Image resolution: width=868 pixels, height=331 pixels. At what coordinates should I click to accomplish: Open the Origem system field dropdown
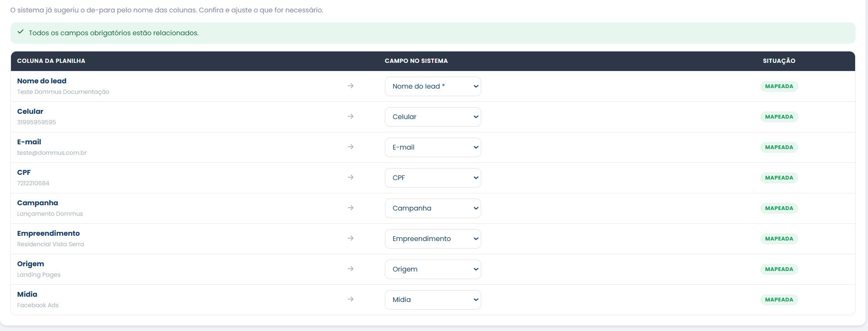coord(433,269)
